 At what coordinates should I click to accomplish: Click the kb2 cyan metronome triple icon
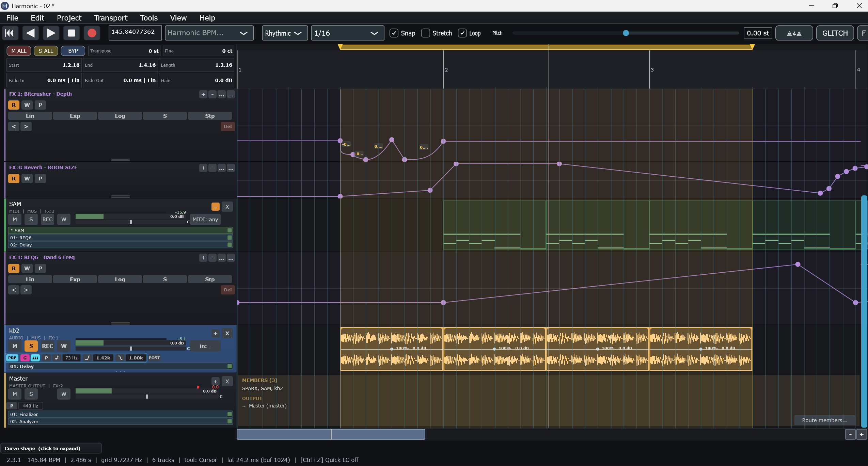click(x=35, y=358)
